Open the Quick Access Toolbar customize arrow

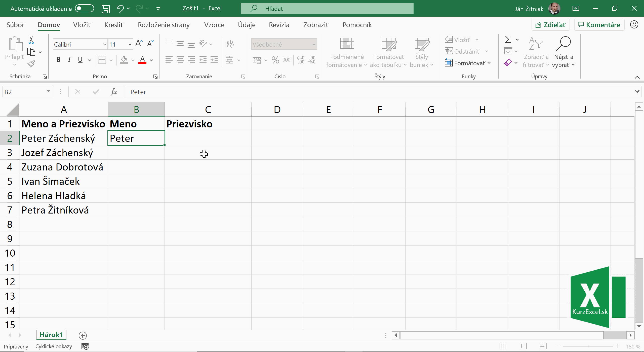pyautogui.click(x=158, y=9)
